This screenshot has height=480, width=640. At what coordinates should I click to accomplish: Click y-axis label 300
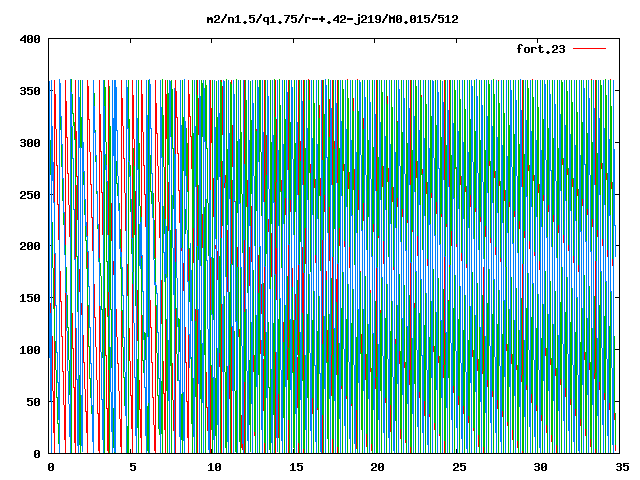point(30,143)
